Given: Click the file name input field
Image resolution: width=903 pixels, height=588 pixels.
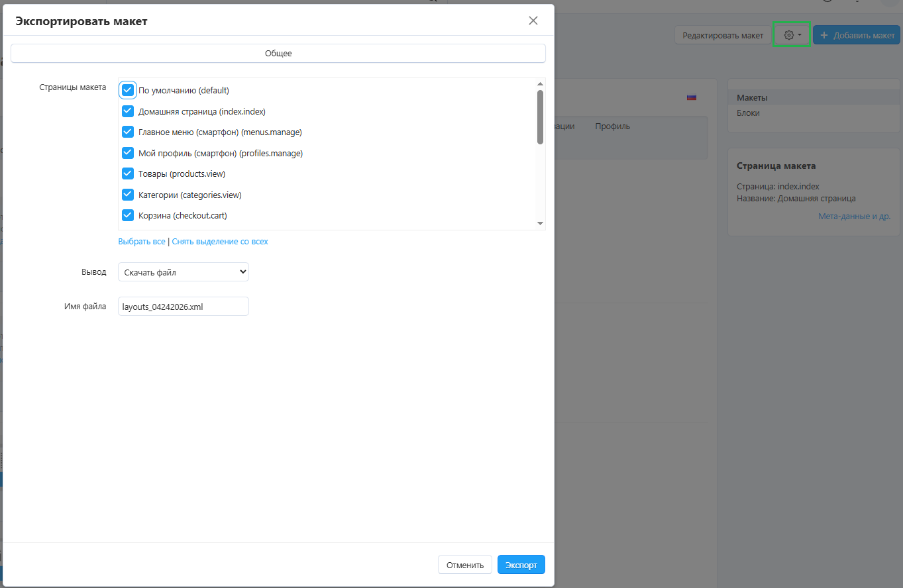Looking at the screenshot, I should (x=183, y=306).
